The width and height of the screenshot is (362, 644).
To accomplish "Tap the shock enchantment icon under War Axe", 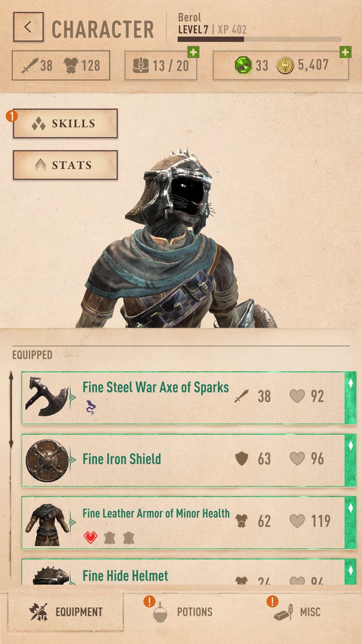I will click(x=90, y=408).
